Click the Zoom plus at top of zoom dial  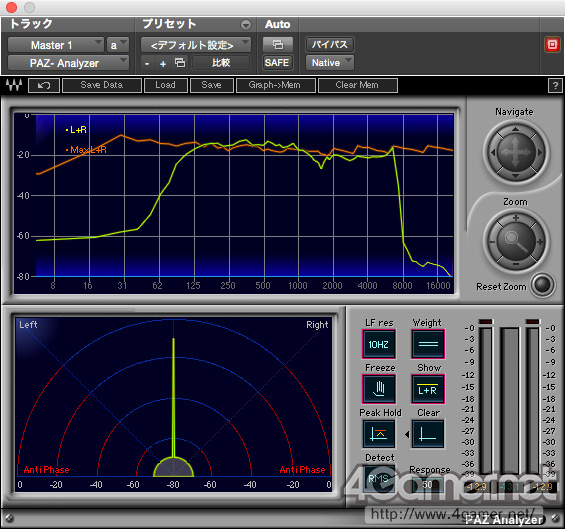pos(516,218)
